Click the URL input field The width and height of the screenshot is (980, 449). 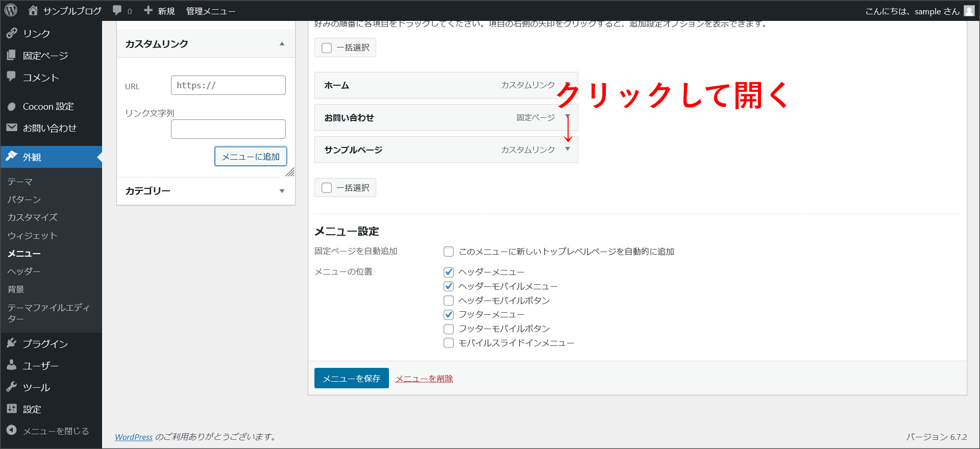coord(228,85)
